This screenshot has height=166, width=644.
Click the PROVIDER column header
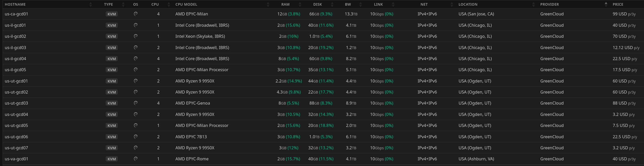click(x=549, y=4)
